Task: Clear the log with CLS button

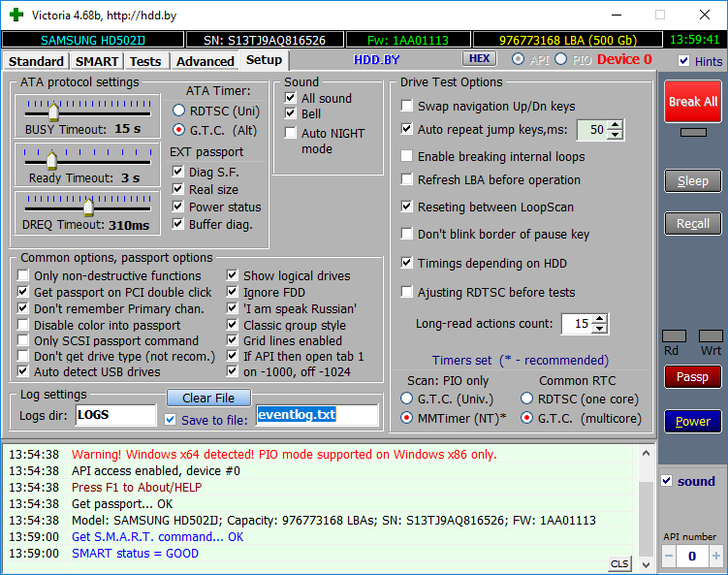Action: (x=619, y=564)
